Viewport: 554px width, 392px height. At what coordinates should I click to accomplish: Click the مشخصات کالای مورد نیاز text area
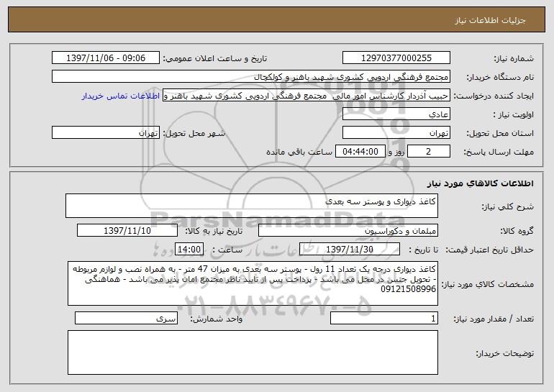253,283
